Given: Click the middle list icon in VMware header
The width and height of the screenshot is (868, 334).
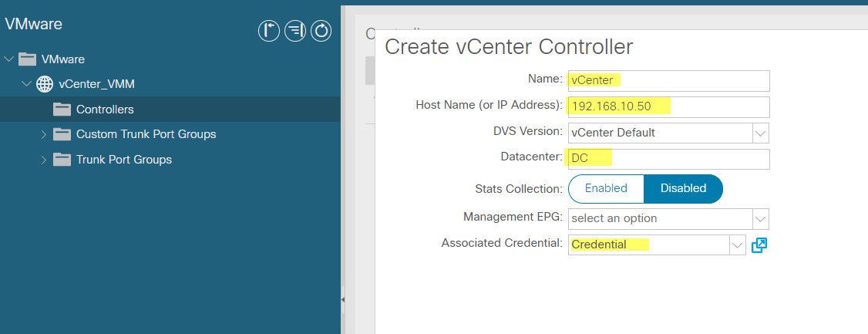Looking at the screenshot, I should 295,31.
